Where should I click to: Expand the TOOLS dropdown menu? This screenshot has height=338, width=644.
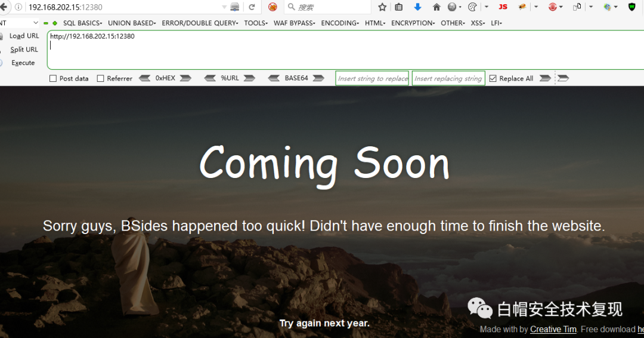[256, 23]
